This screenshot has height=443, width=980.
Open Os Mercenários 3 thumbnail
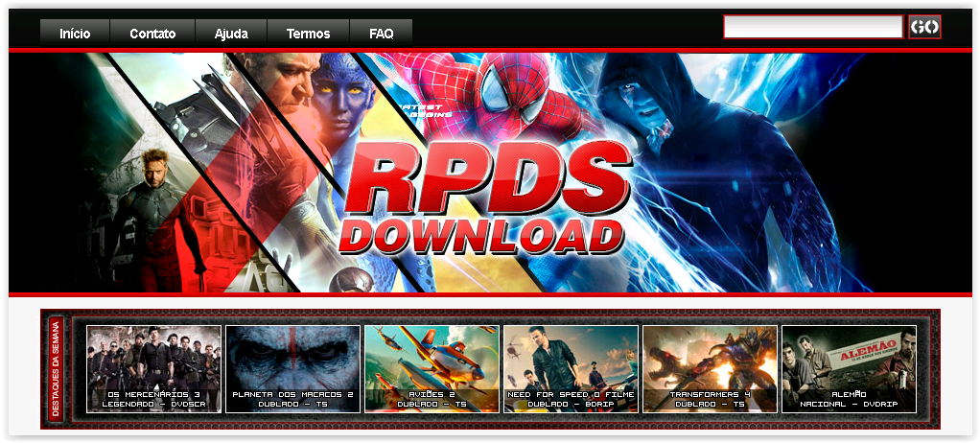coord(153,368)
